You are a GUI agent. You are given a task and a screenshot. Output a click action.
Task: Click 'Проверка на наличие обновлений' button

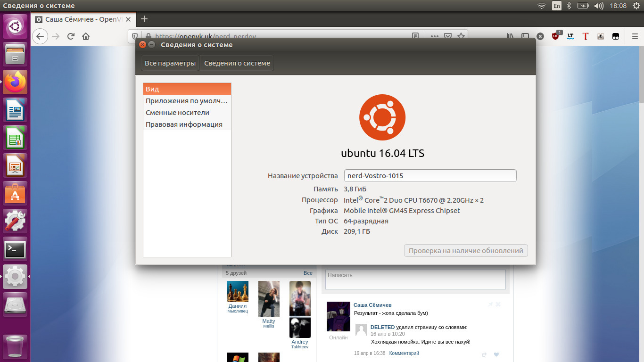[466, 251]
